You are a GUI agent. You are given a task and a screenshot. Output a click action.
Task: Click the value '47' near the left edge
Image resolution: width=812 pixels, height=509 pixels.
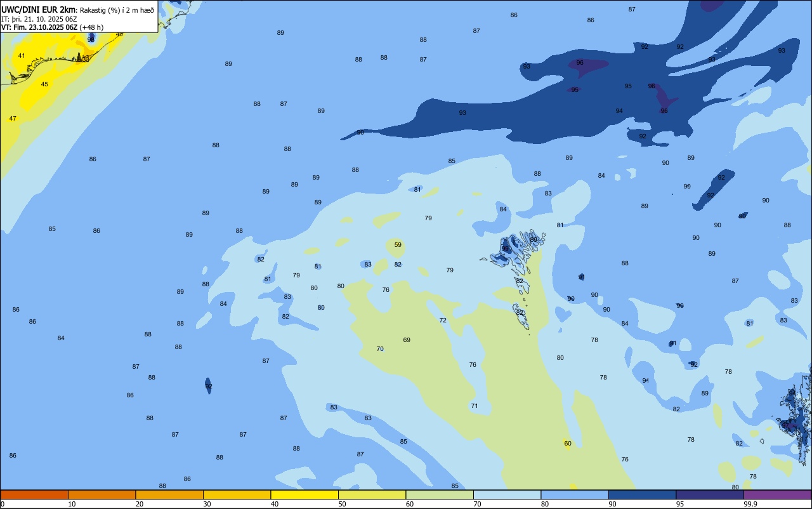click(x=13, y=118)
